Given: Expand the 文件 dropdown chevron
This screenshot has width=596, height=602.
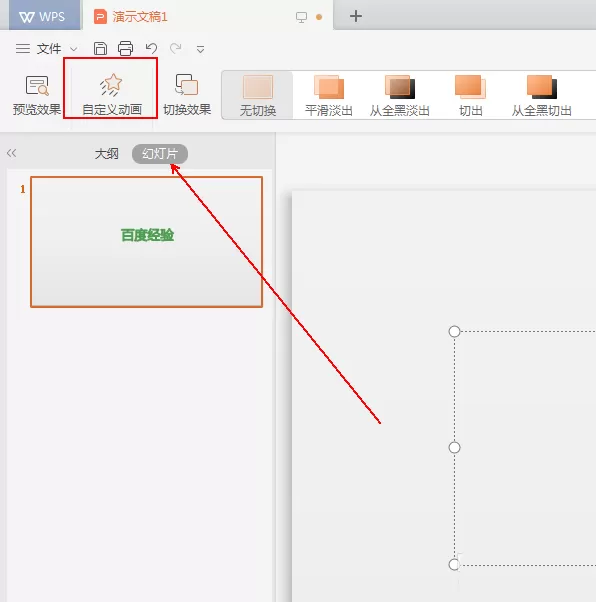Looking at the screenshot, I should (x=74, y=49).
